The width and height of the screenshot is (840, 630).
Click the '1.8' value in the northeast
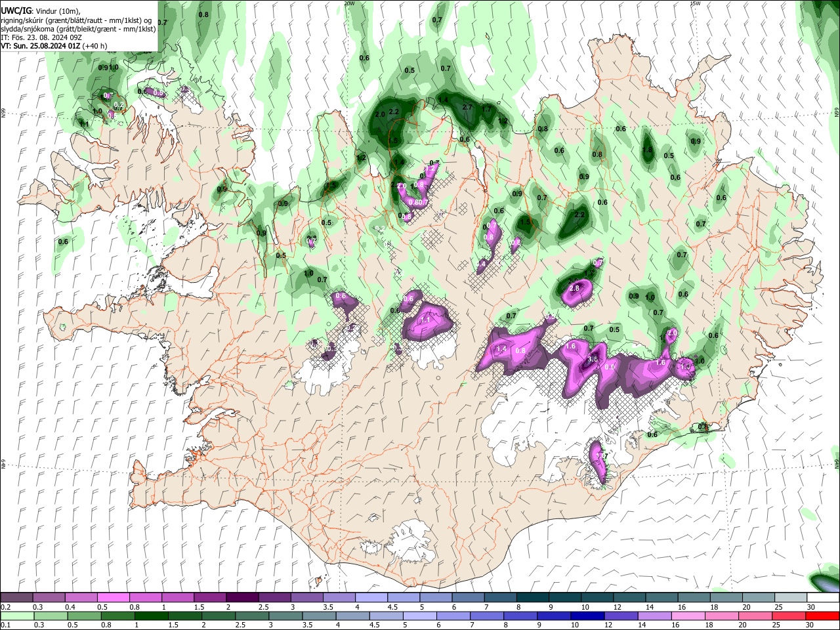647,150
